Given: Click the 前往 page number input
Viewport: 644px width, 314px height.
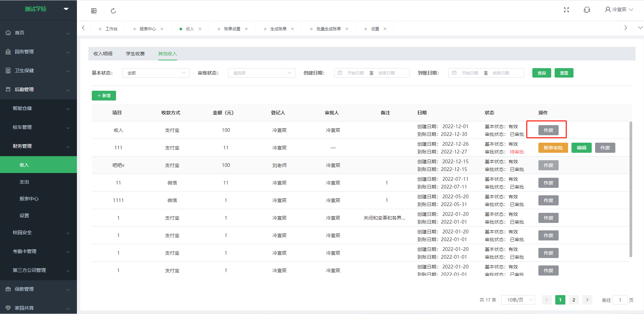Looking at the screenshot, I should 620,300.
